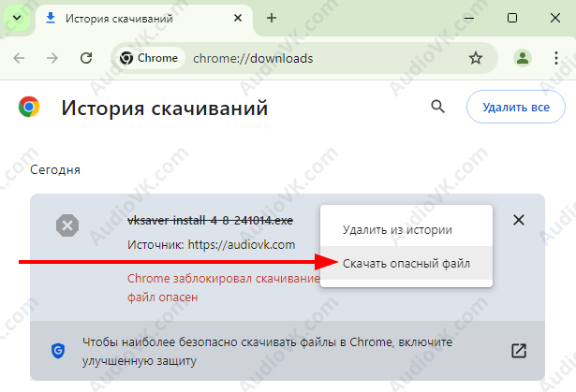Close the Chrome window
This screenshot has height=392, width=576.
click(555, 18)
